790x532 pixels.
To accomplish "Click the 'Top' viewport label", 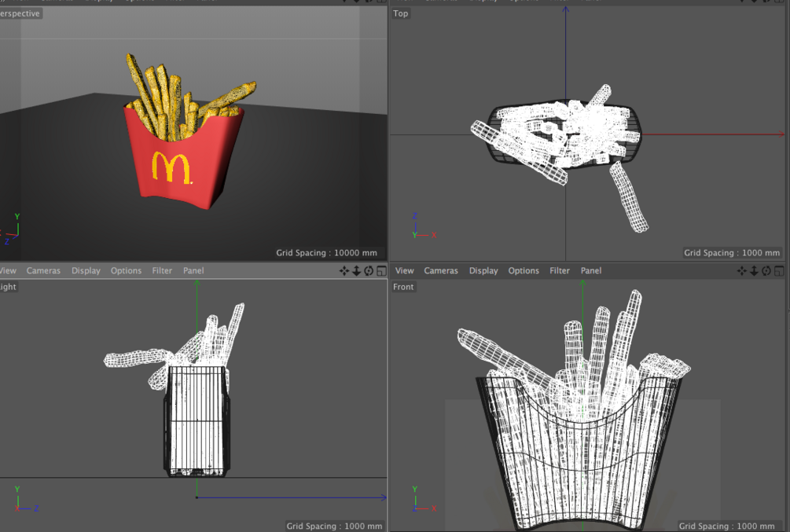I will (x=401, y=13).
